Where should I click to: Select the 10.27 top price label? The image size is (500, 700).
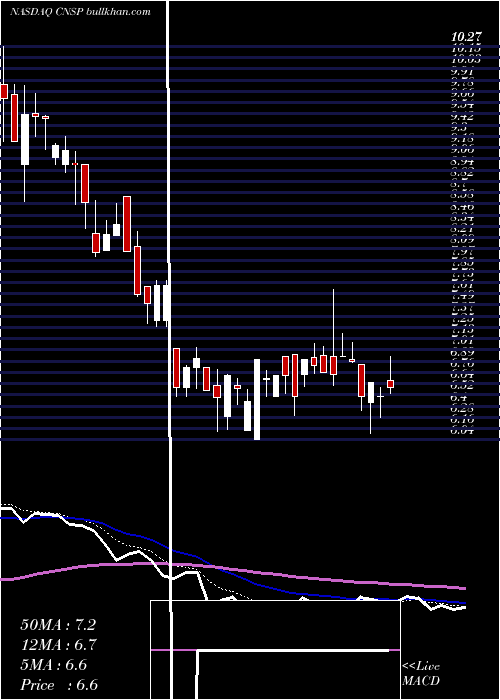pos(465,38)
